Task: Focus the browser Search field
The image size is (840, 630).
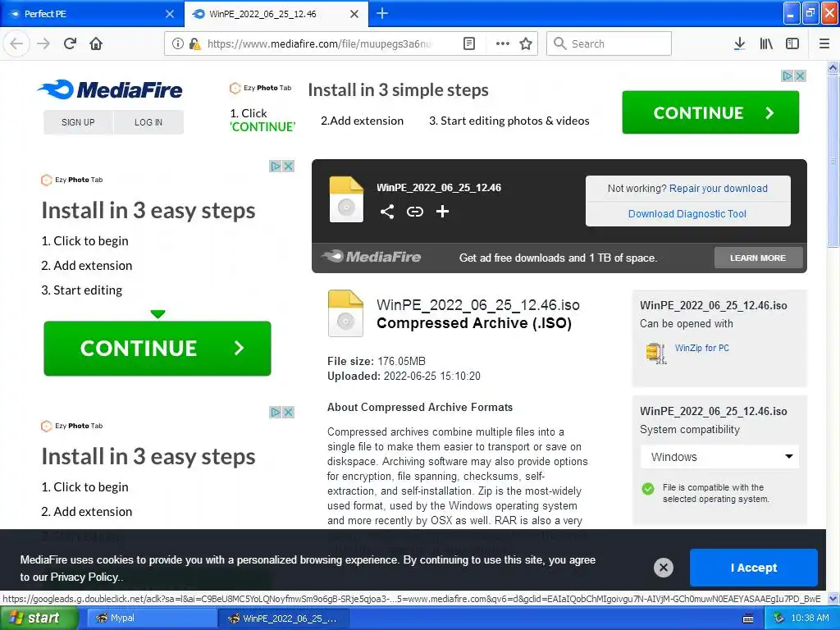Action: (609, 43)
